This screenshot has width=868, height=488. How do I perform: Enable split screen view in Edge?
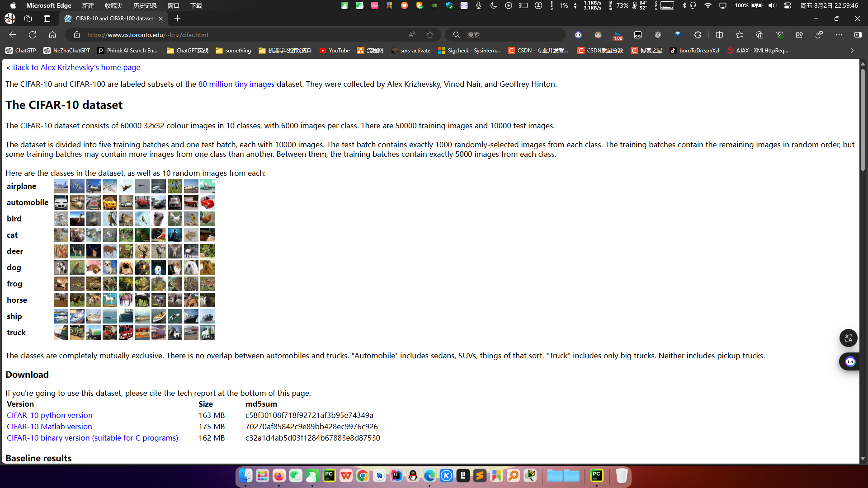(x=719, y=34)
